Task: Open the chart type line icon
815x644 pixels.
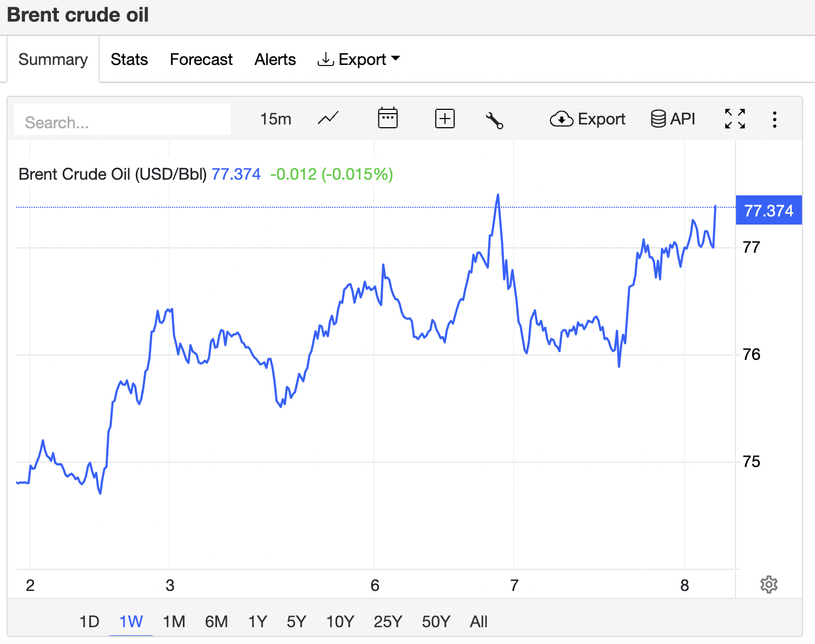Action: click(x=328, y=119)
